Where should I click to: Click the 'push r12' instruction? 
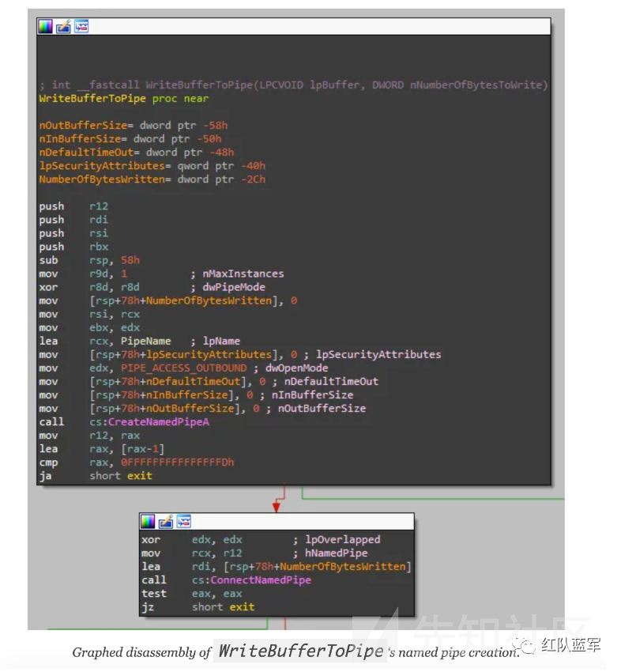pos(73,206)
